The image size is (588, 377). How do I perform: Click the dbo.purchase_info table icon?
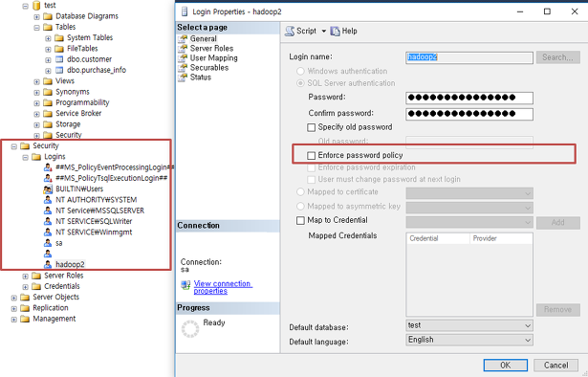[x=59, y=70]
